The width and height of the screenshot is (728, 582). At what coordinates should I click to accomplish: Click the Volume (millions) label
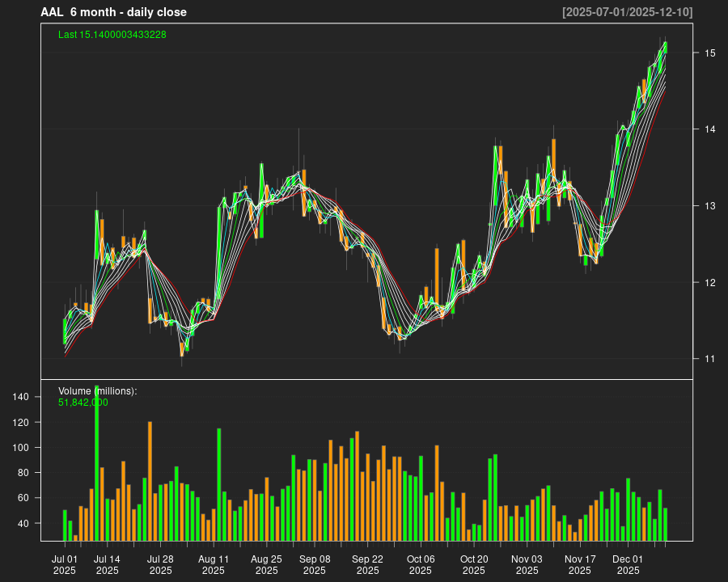[x=98, y=391]
